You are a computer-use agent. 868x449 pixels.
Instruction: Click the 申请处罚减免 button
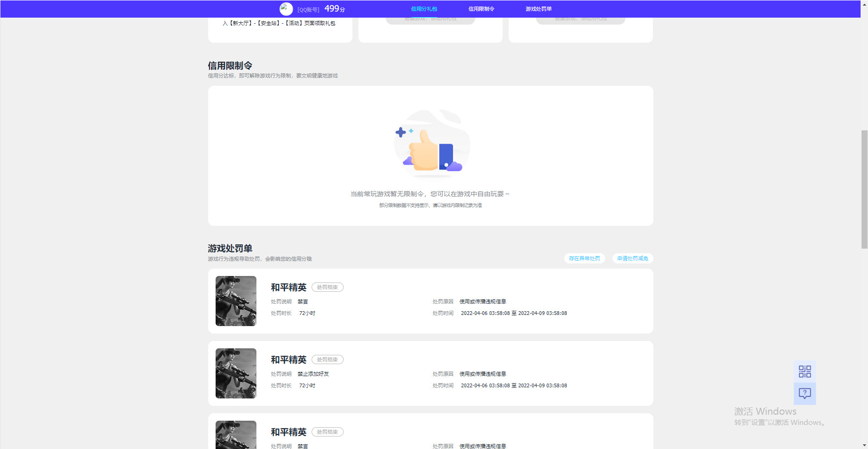tap(632, 258)
